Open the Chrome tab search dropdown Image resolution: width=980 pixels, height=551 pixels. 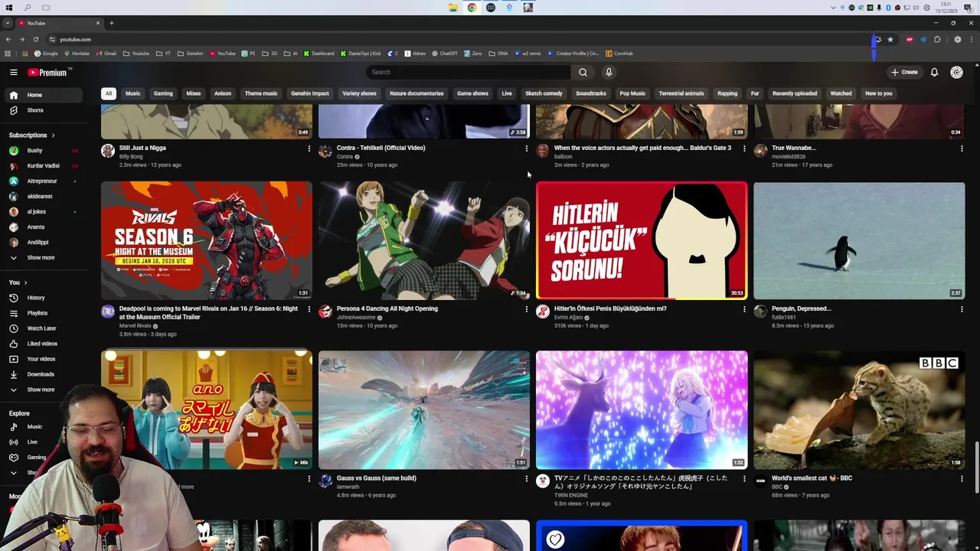coord(8,23)
